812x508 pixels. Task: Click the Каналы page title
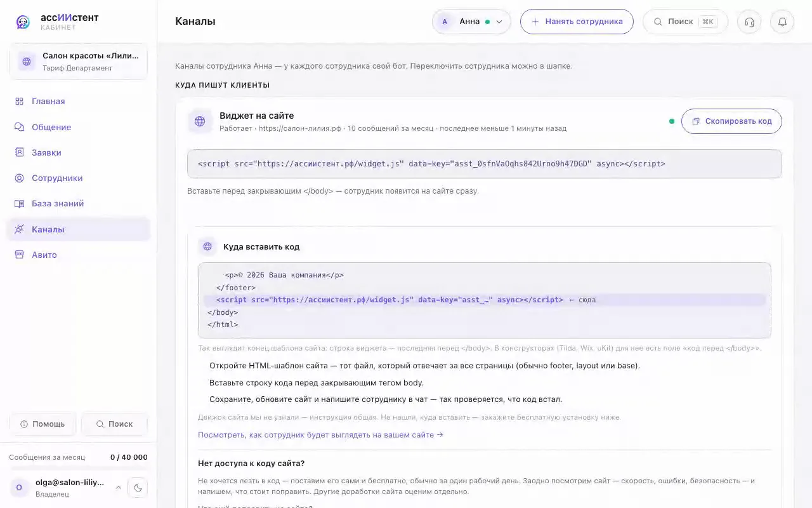click(195, 22)
